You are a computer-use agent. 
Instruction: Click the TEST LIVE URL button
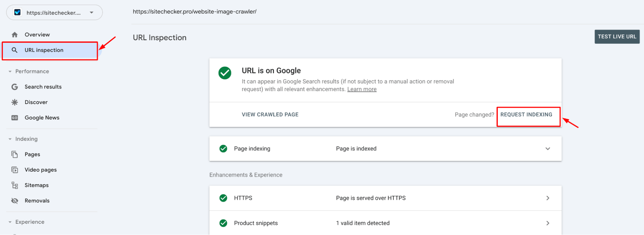coord(617,36)
